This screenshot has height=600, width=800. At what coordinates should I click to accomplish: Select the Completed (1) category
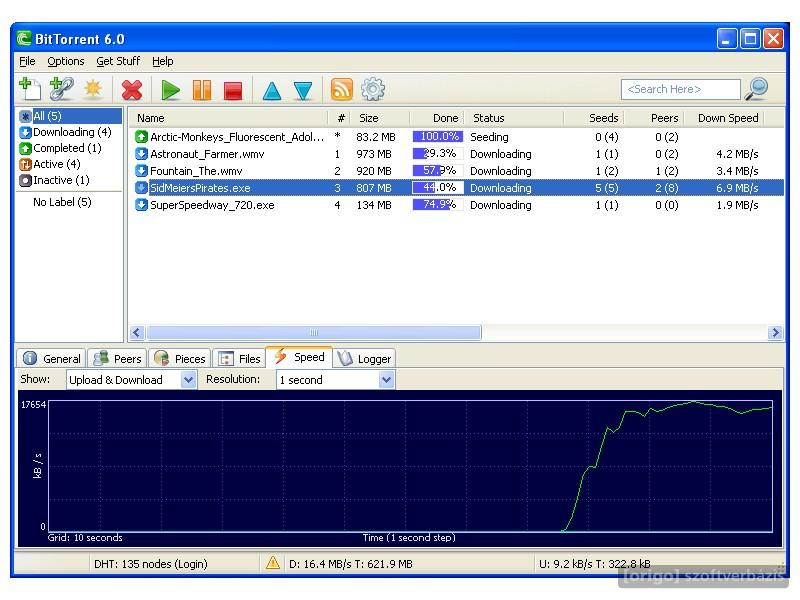[60, 148]
